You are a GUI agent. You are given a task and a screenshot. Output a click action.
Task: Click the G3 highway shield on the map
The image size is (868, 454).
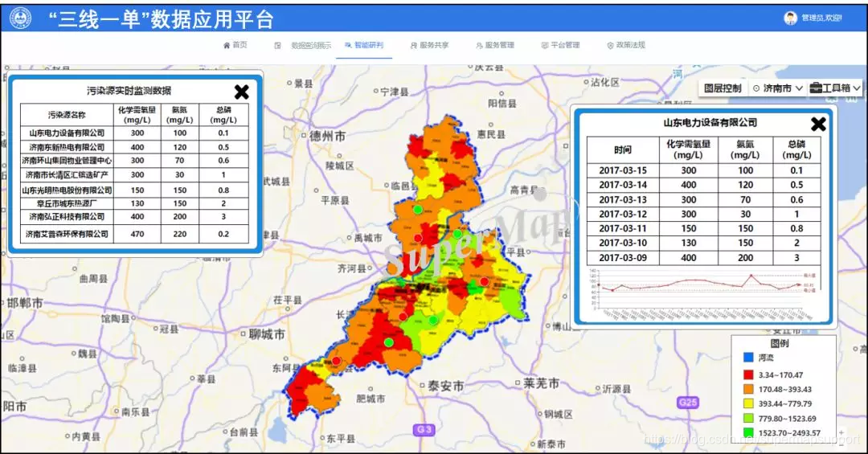[x=424, y=430]
